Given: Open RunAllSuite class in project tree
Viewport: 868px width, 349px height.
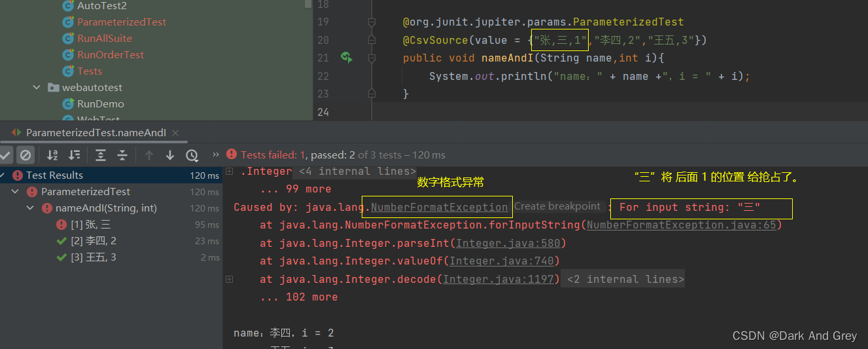Looking at the screenshot, I should point(105,38).
